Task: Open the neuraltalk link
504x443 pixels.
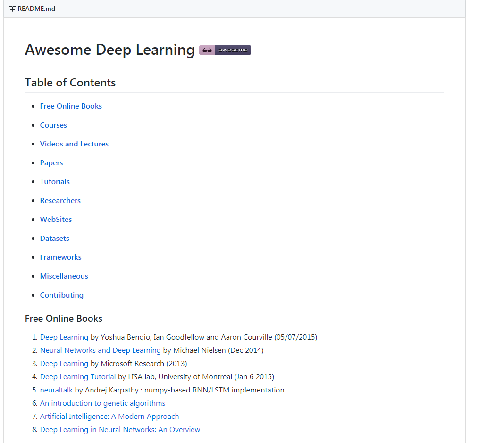Action: click(56, 390)
